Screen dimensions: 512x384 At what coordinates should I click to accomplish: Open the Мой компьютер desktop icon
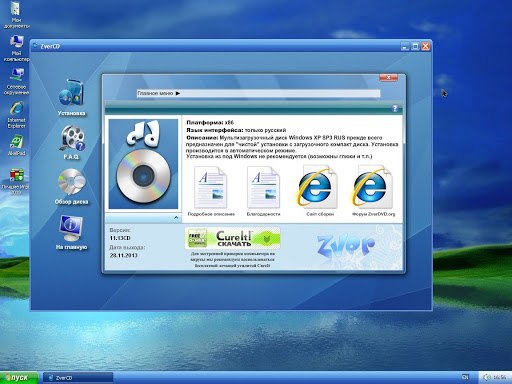pyautogui.click(x=16, y=49)
